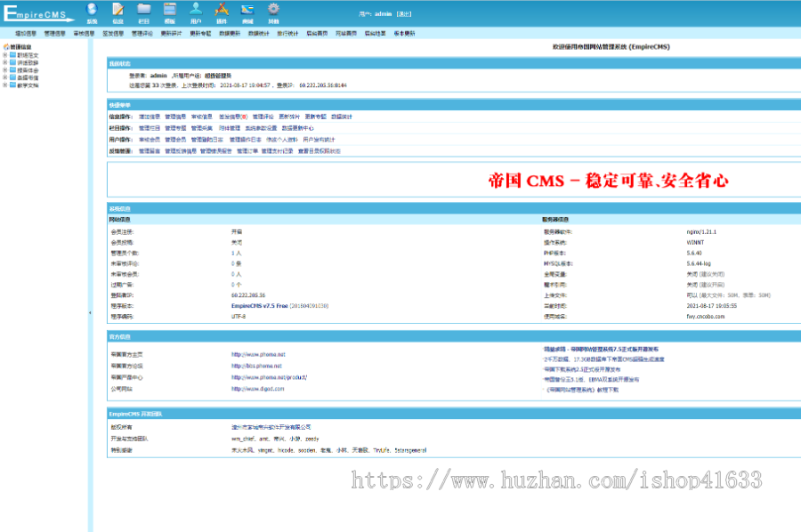
Task: Select 网站首页 in the top submenu bar
Action: 346,33
